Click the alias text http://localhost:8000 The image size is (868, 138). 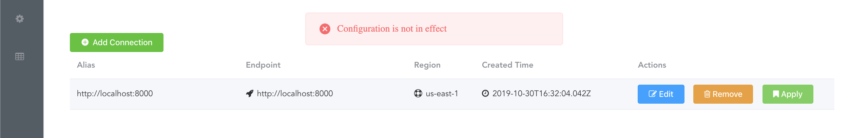click(115, 93)
